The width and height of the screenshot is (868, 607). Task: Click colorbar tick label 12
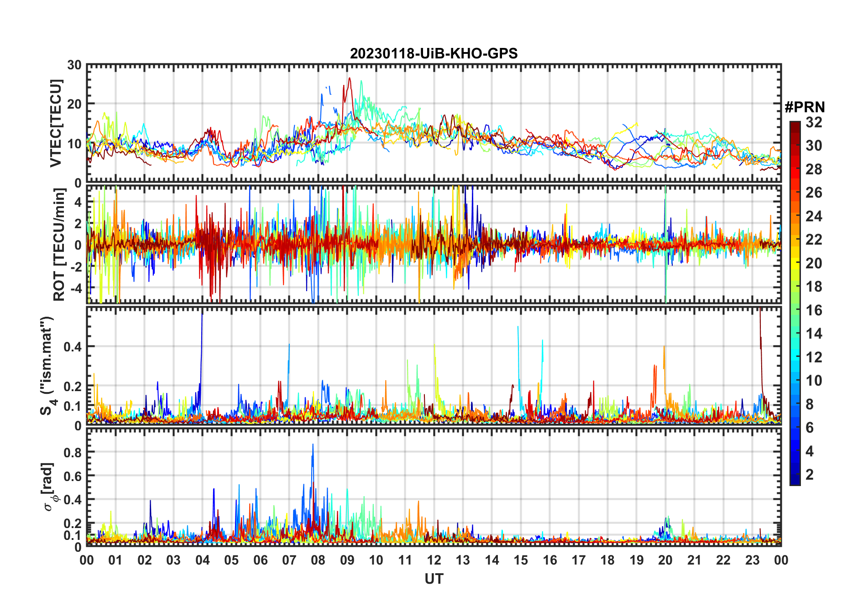pos(814,357)
